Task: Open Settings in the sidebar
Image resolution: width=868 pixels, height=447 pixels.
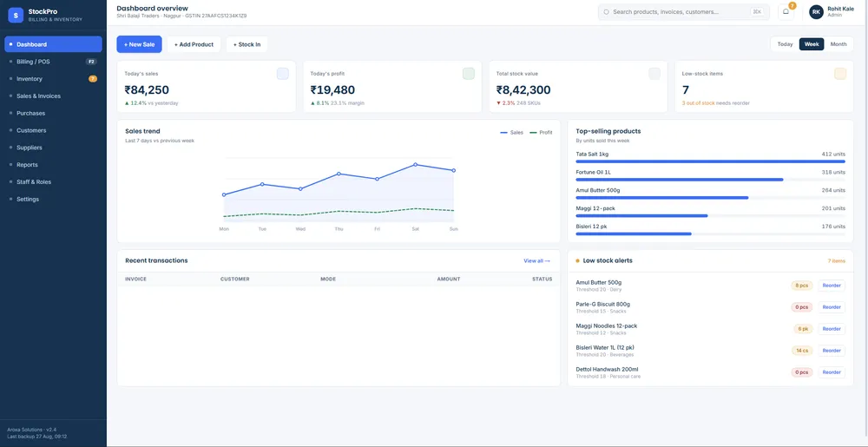Action: [x=53, y=199]
